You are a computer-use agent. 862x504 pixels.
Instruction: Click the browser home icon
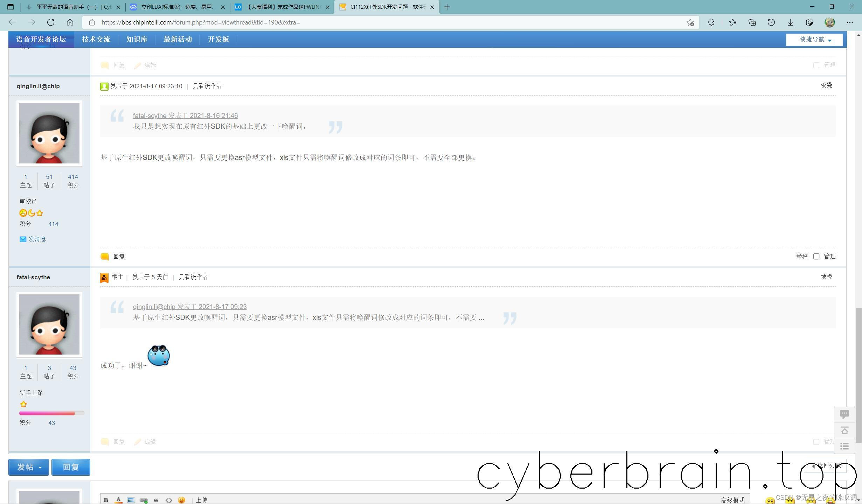[x=70, y=22]
